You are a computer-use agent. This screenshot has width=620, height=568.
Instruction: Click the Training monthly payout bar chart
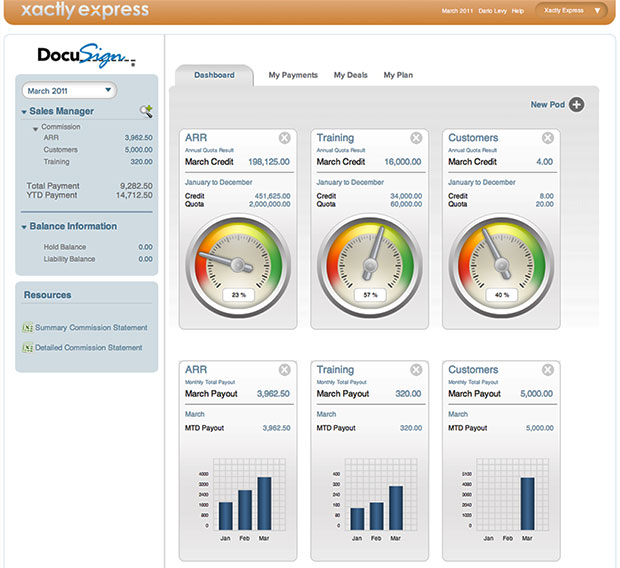pos(374,499)
